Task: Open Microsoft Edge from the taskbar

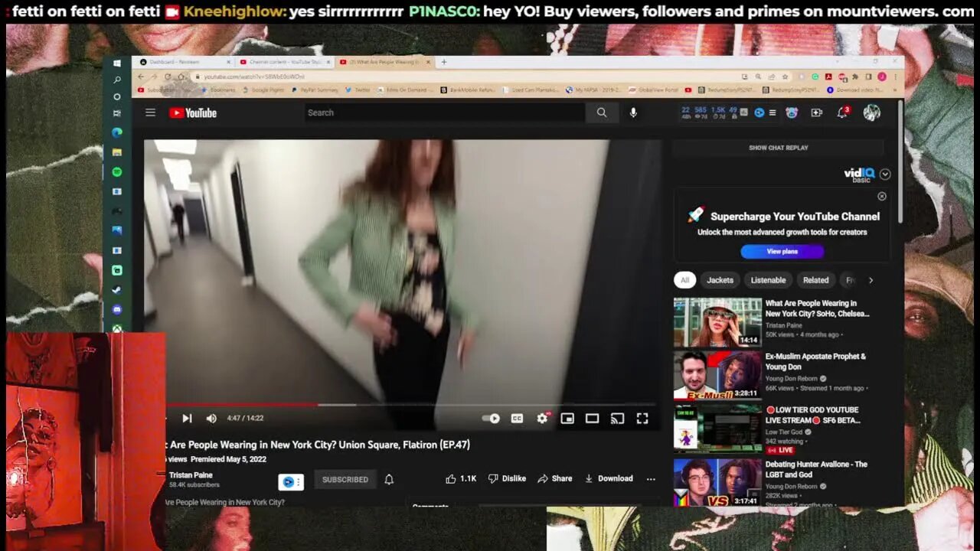Action: [117, 132]
